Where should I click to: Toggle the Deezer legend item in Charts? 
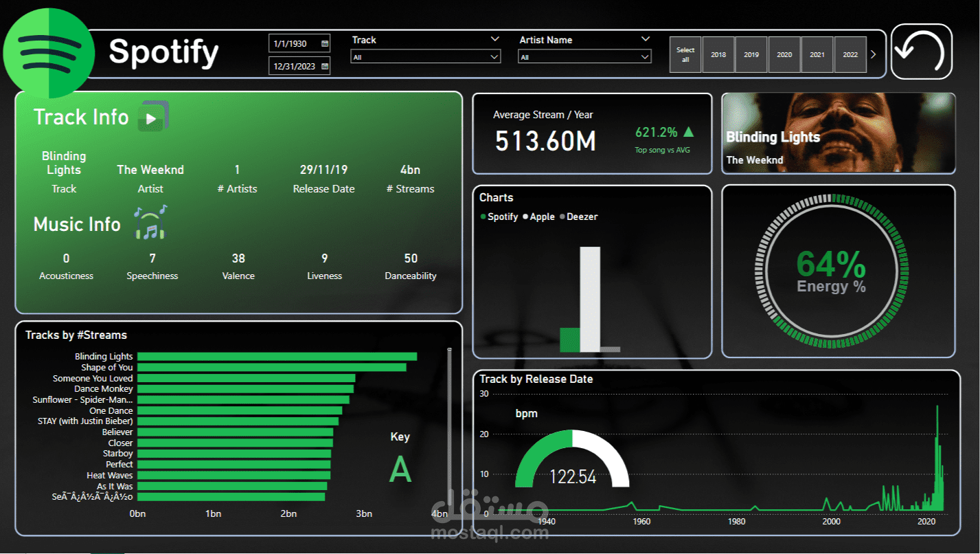[x=578, y=217]
